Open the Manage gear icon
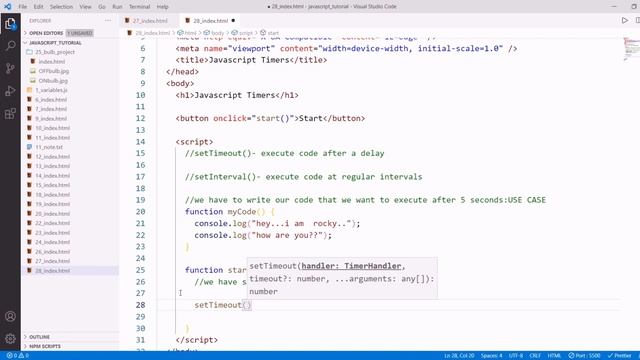 10,338
